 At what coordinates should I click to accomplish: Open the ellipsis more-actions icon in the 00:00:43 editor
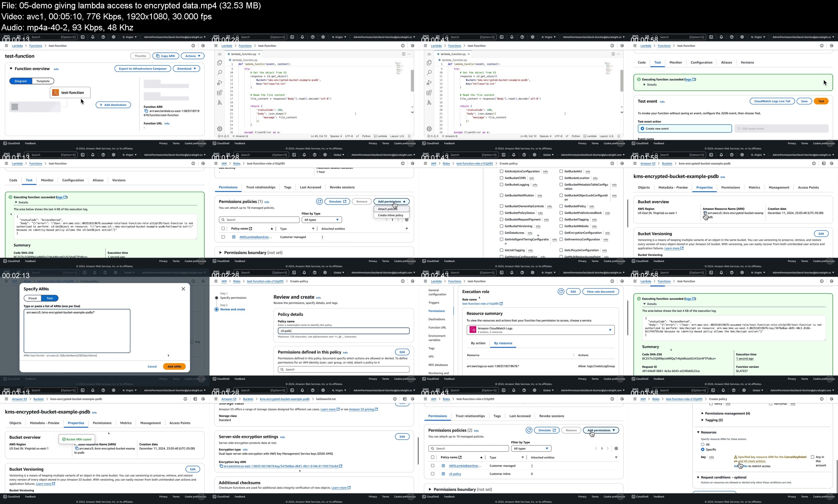pyautogui.click(x=619, y=54)
